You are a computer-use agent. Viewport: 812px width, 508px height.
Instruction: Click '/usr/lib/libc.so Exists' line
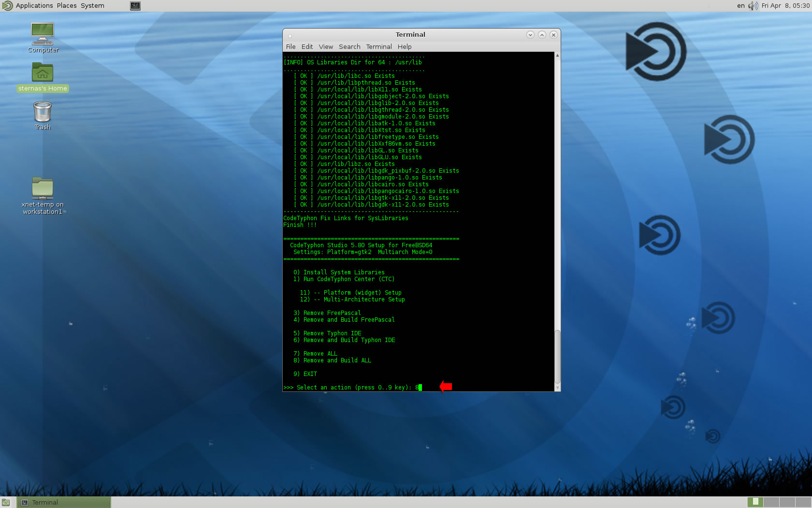[344, 76]
